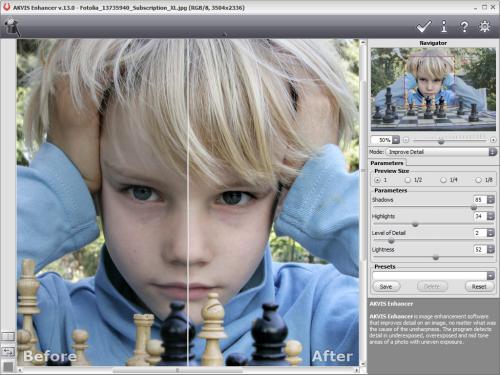
Task: Switch to the Parameters tab
Action: (x=387, y=163)
